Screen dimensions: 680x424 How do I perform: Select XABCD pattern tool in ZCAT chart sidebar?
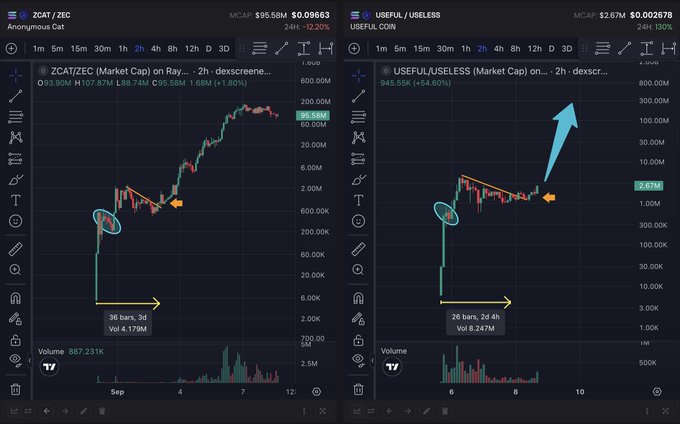tap(16, 138)
